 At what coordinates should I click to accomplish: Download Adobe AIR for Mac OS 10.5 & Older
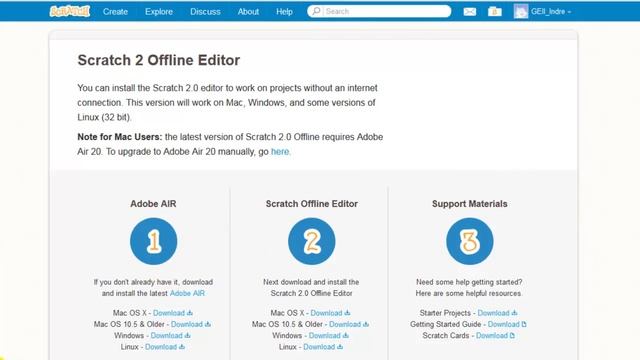click(x=191, y=324)
